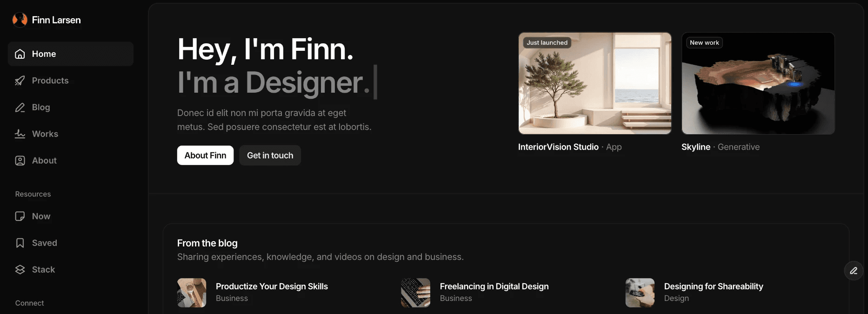The height and width of the screenshot is (314, 868).
Task: Click the Just launched badge
Action: click(547, 42)
